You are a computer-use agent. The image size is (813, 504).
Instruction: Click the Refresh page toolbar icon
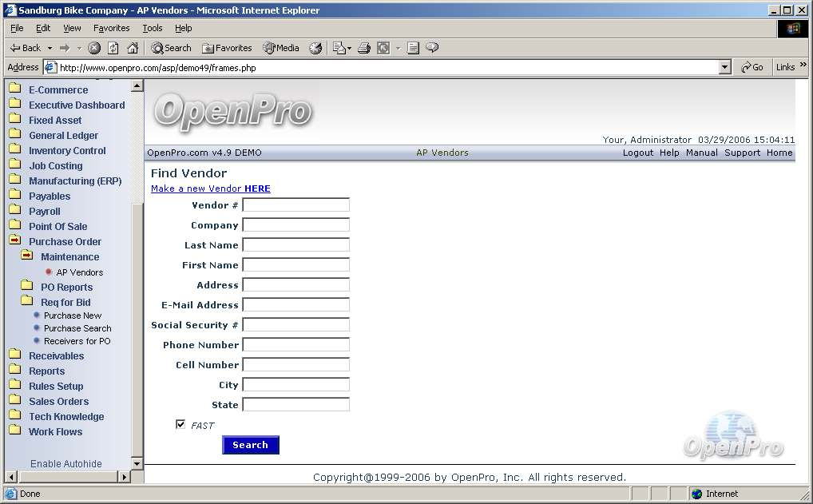(113, 48)
